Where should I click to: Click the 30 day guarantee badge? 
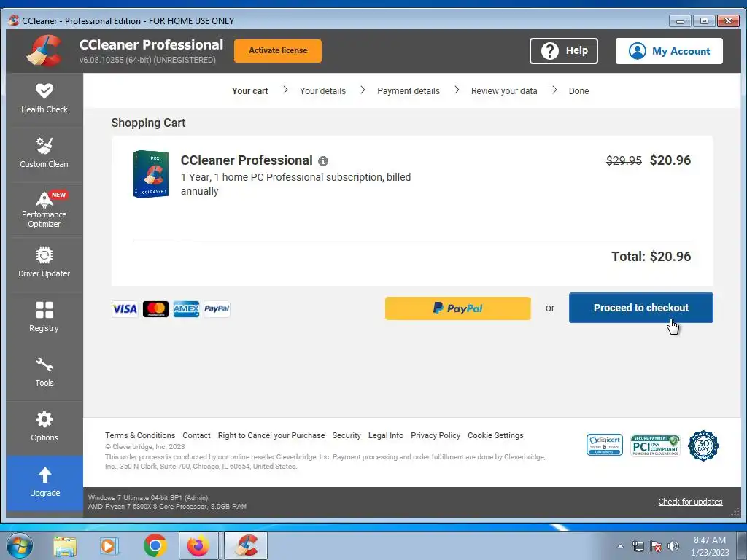tap(703, 446)
